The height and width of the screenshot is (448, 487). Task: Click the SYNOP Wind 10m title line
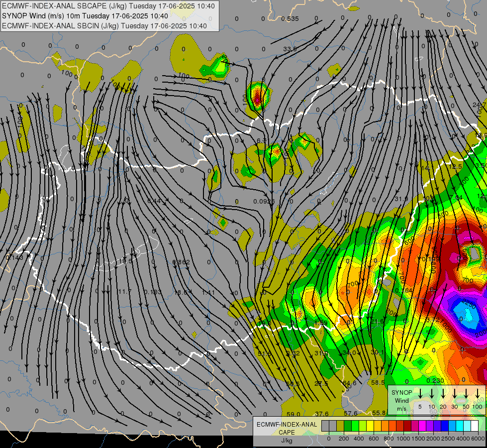click(x=85, y=16)
